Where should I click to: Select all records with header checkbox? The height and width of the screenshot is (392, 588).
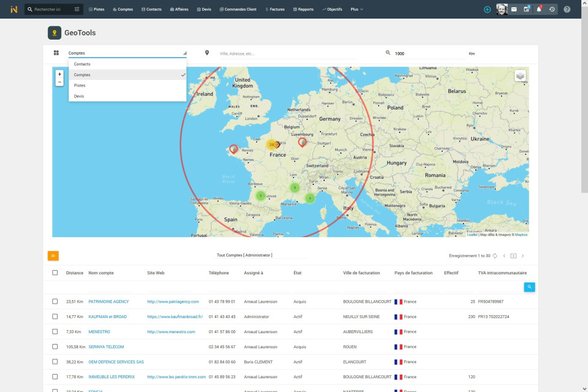tap(55, 273)
